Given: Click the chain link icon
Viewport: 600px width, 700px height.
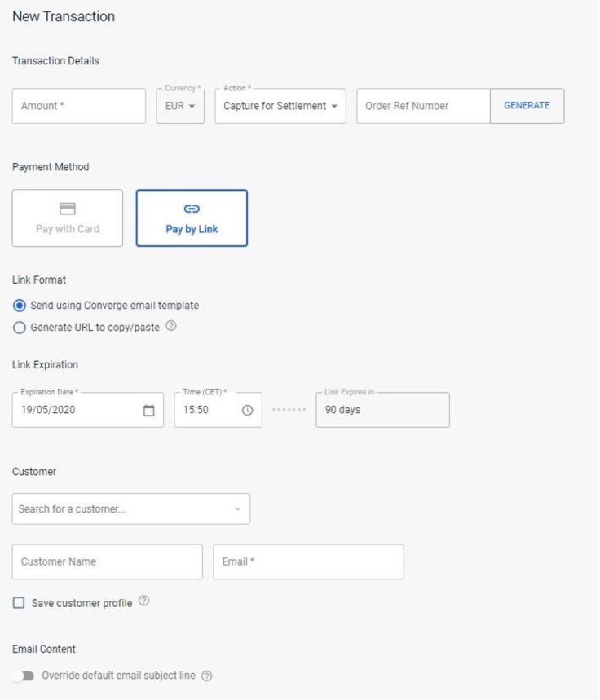Looking at the screenshot, I should pos(192,209).
